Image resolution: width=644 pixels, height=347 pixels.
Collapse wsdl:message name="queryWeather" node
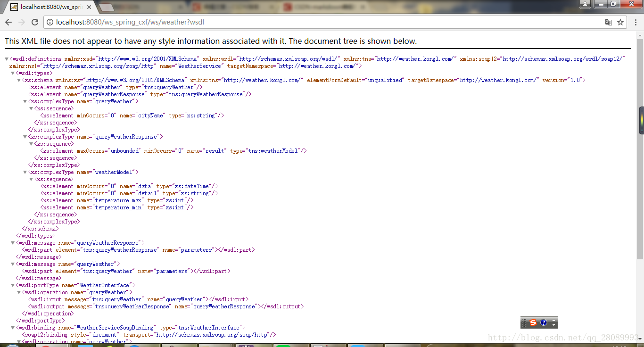pyautogui.click(x=13, y=264)
